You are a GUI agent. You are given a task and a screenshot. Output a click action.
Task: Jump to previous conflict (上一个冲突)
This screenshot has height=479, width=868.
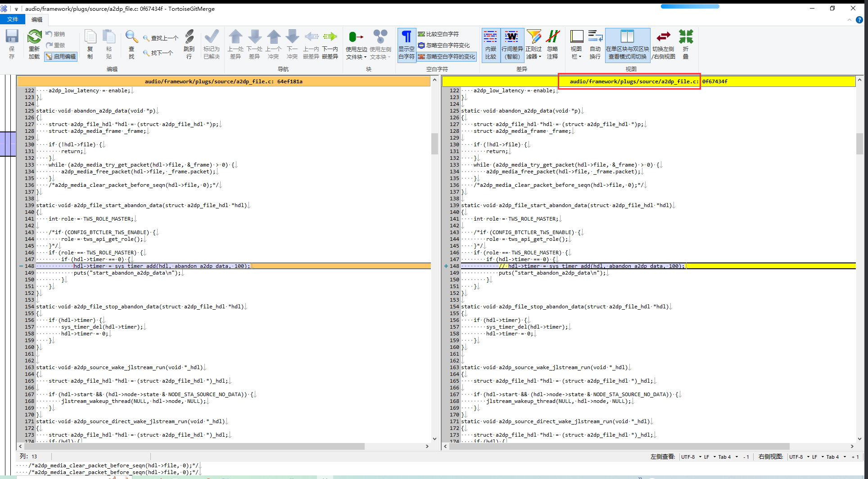(x=273, y=44)
